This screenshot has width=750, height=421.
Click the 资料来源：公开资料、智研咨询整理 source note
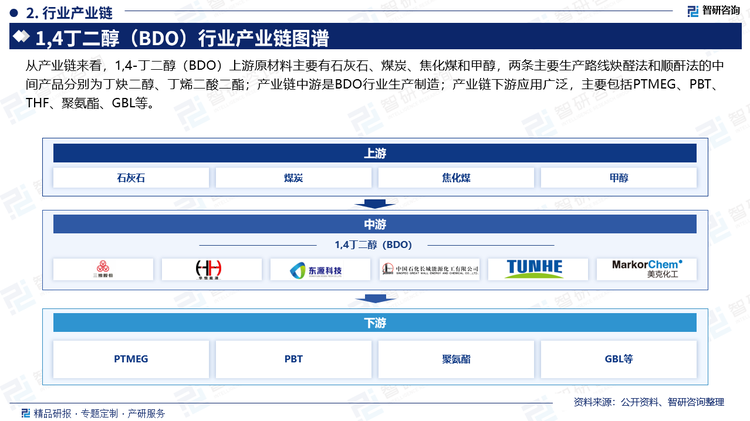(649, 402)
